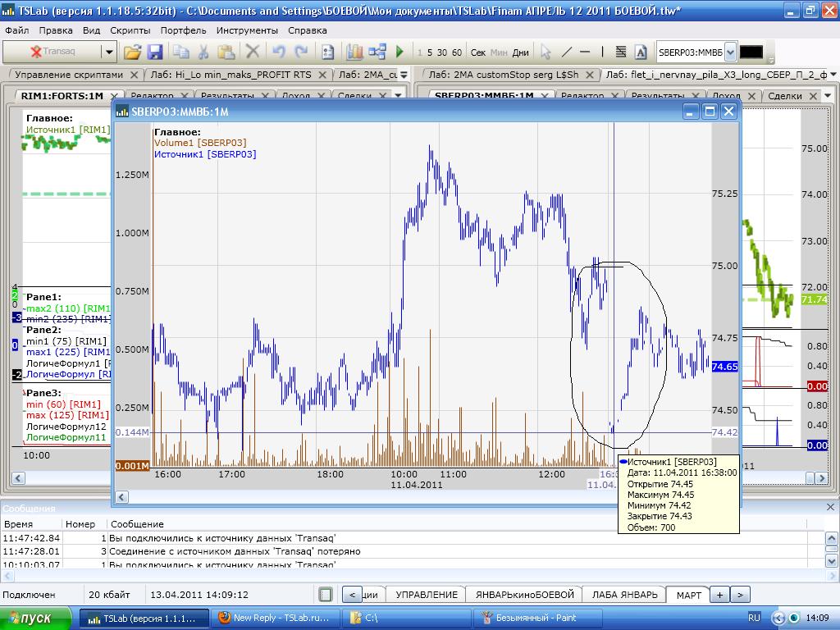Open the SBERP03:ММВБ instrument dropdown
Image resolution: width=840 pixels, height=630 pixels.
pyautogui.click(x=730, y=52)
